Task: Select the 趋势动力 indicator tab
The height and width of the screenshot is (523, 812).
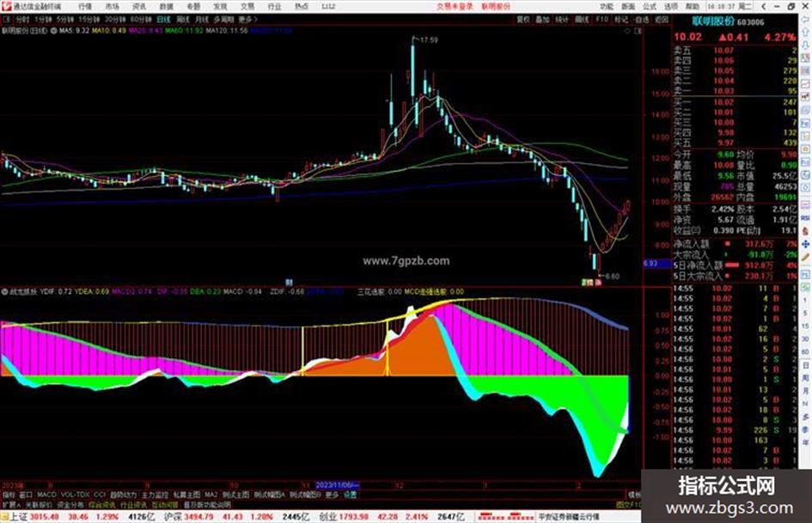Action: (x=123, y=495)
